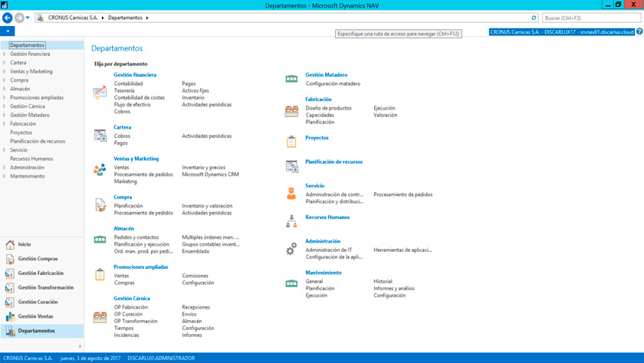Click the Almacén department icon
644x363 pixels.
pyautogui.click(x=100, y=239)
